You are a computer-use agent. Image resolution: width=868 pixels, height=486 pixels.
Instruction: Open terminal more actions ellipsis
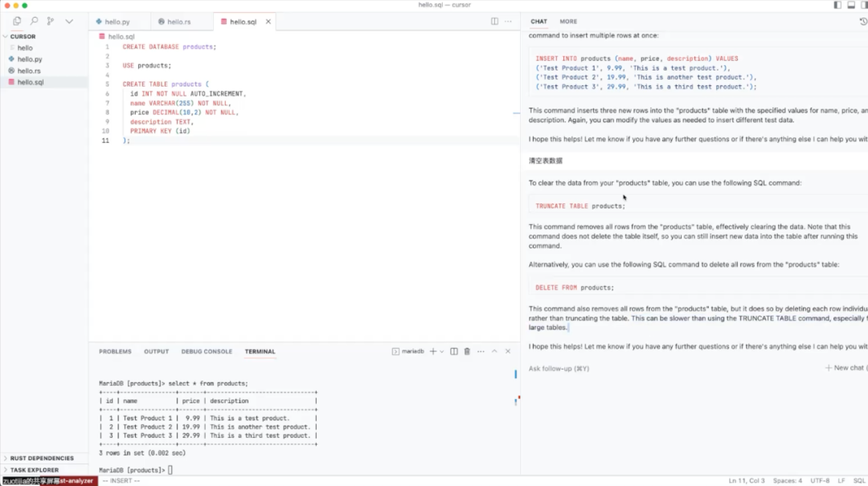(481, 351)
